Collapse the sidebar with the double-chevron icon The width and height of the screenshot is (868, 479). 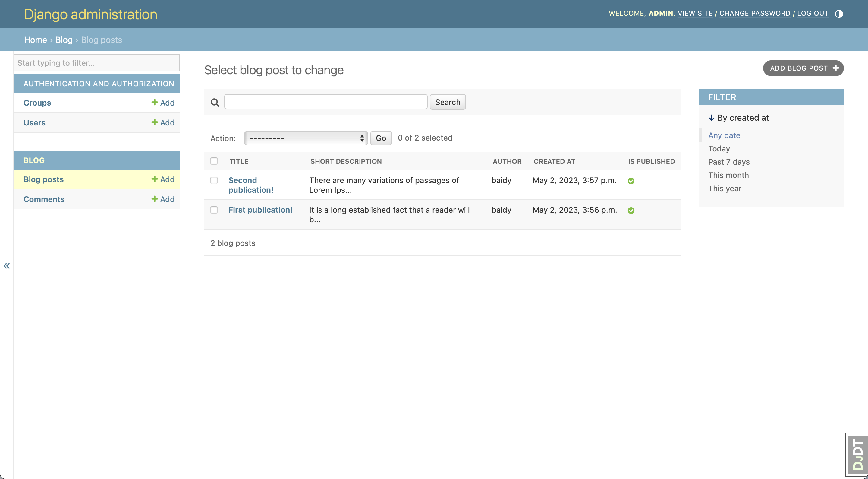6,266
